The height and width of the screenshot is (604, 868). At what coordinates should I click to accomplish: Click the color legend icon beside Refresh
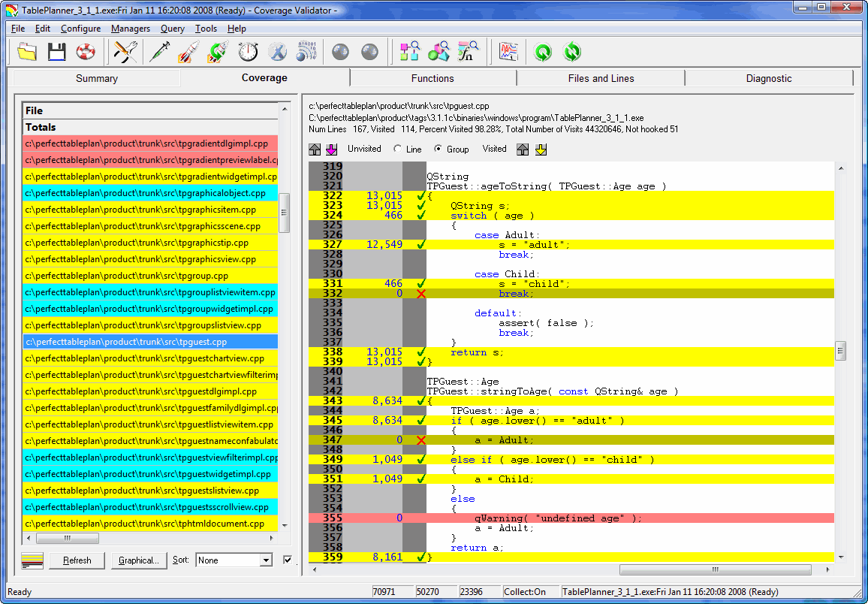(x=32, y=560)
